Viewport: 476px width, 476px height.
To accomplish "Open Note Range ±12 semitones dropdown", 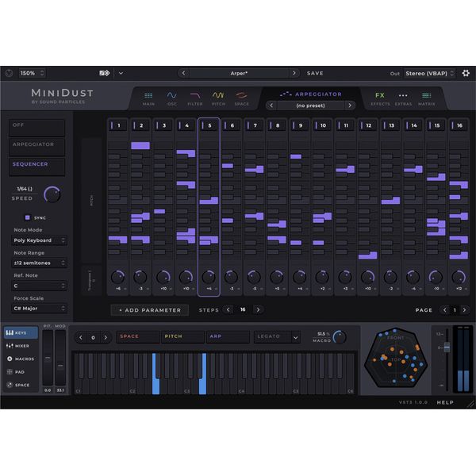I will [x=39, y=263].
